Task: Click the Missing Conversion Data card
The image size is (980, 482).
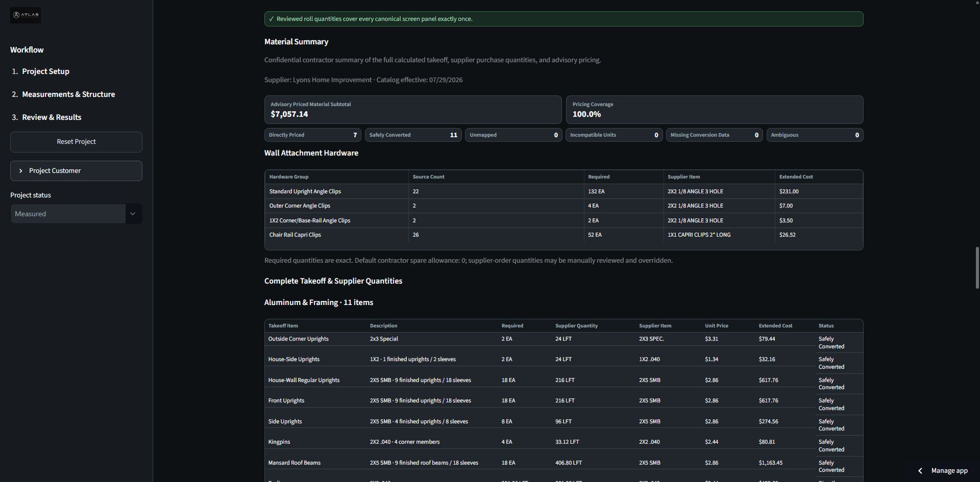Action: (x=714, y=135)
